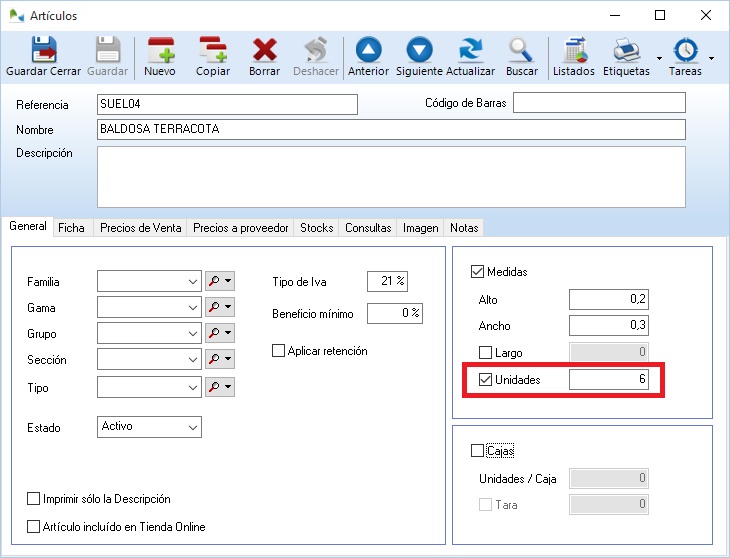Open the Stocks tab
Viewport: 730px width, 558px height.
pyautogui.click(x=316, y=228)
